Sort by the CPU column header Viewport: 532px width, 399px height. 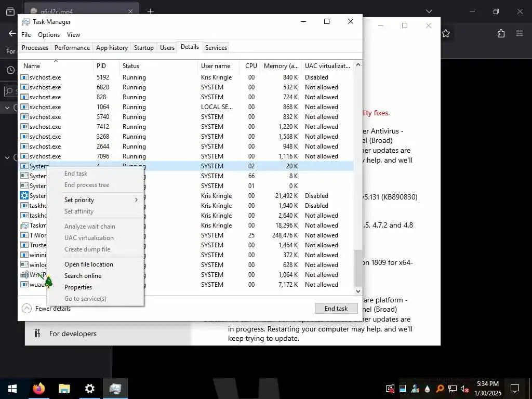pos(250,66)
